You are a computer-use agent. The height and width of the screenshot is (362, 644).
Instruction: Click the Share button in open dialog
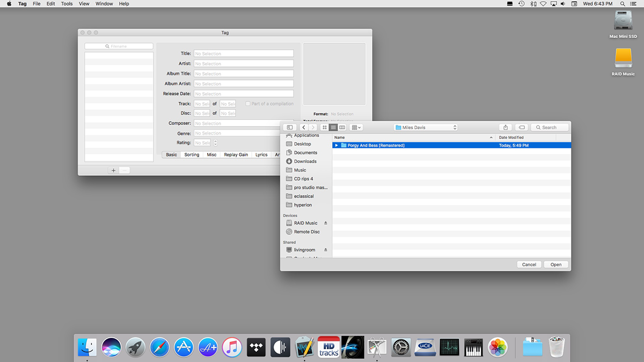click(x=506, y=127)
